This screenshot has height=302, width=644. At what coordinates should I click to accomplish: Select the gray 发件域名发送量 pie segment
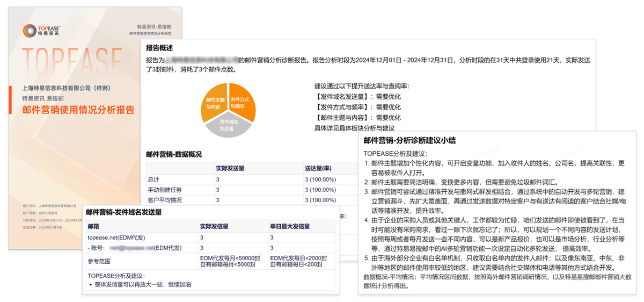tap(229, 126)
